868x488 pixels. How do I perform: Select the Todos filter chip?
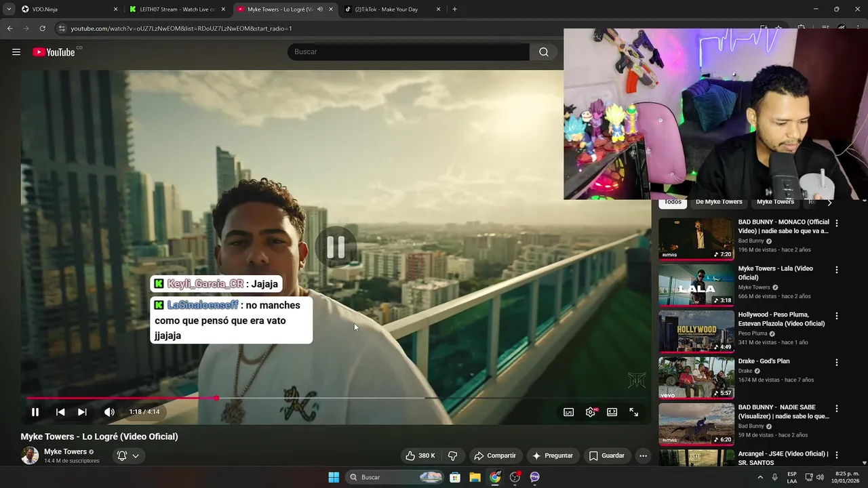673,202
